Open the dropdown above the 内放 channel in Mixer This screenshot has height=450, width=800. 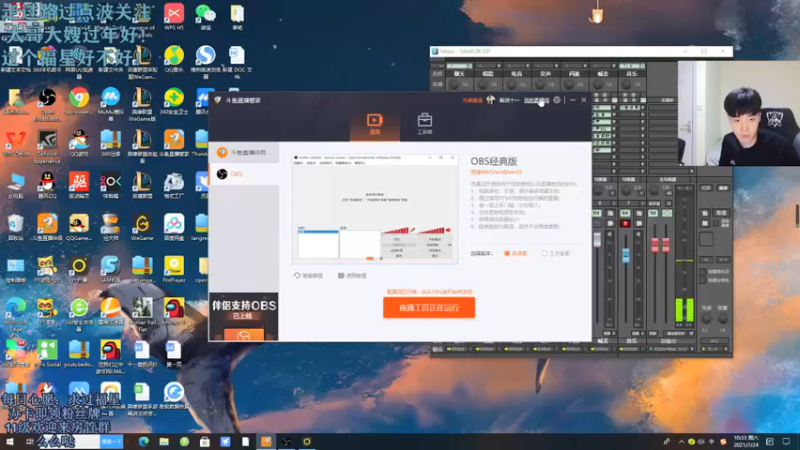click(573, 66)
